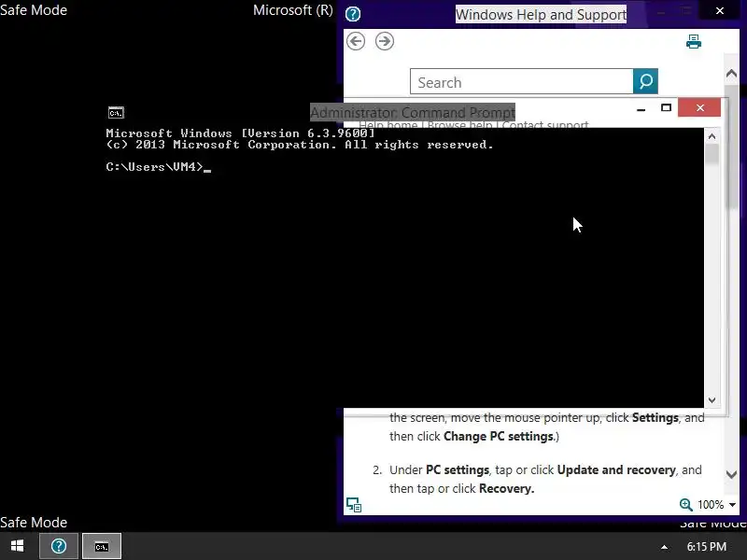
Task: Click the Command Prompt scrollbar down arrow
Action: pos(712,400)
